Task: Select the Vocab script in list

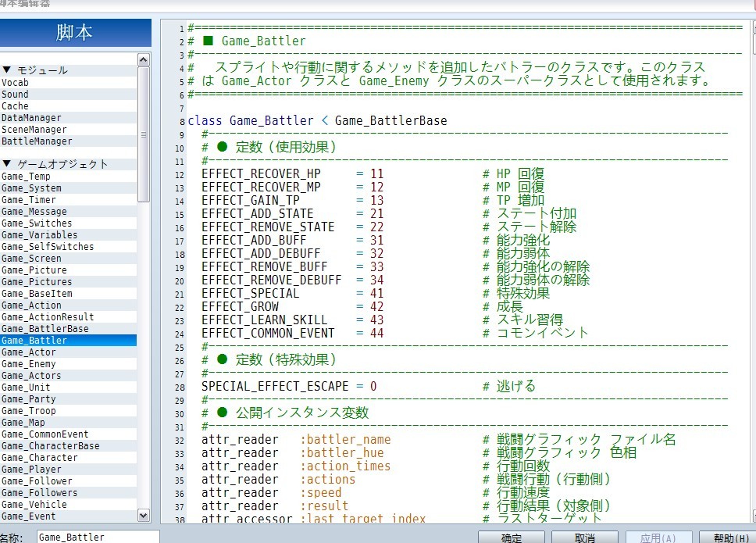Action: [69, 83]
